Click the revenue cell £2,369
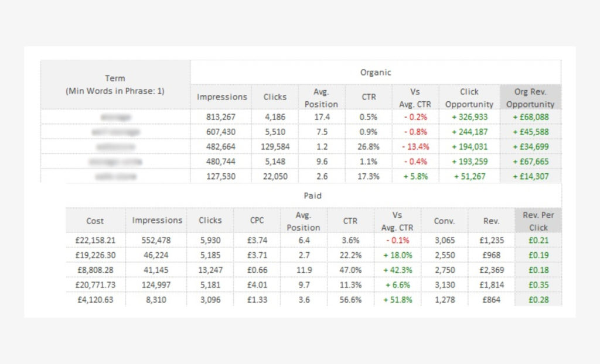The image size is (600, 364). coord(491,270)
